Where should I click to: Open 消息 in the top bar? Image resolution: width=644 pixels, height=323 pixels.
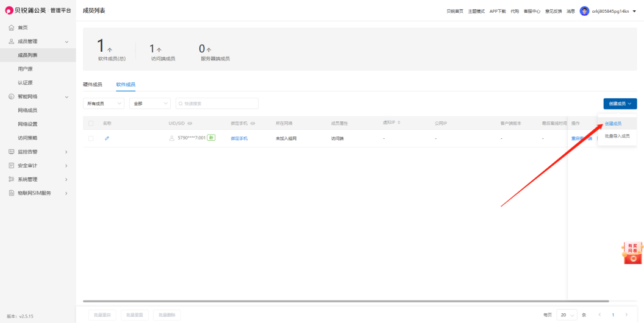[x=570, y=11]
